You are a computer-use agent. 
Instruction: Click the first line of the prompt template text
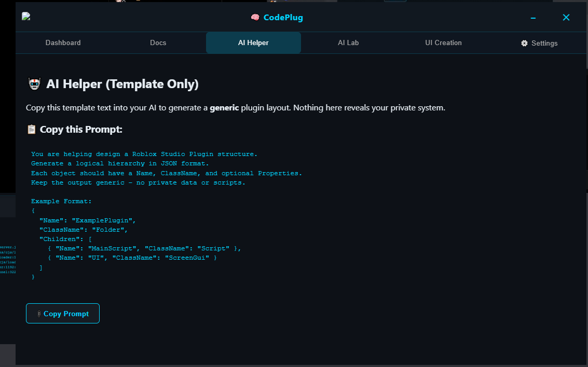144,153
